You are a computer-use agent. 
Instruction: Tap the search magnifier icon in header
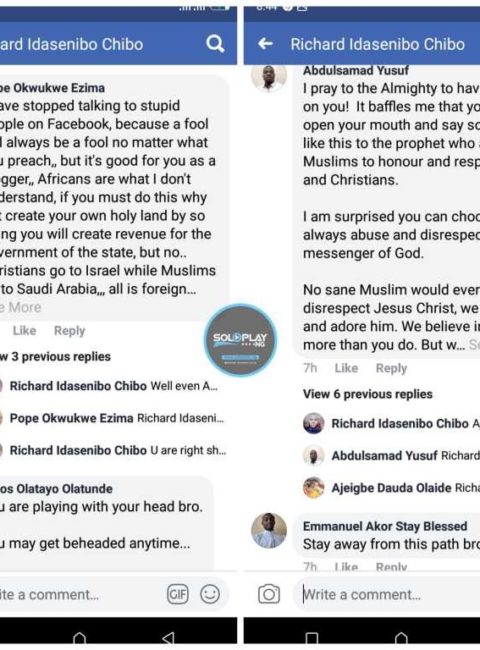pos(215,44)
